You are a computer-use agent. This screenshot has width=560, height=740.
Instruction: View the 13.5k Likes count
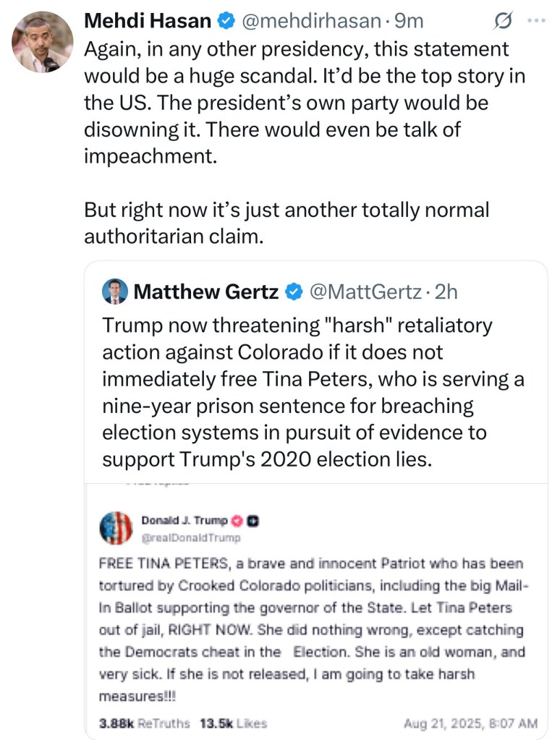(233, 723)
